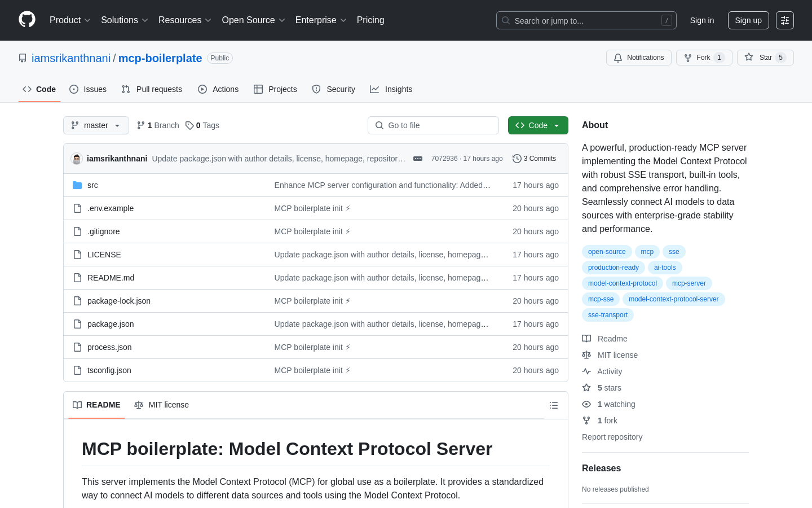Switch to the Actions tab
The image size is (812, 508).
click(x=218, y=89)
